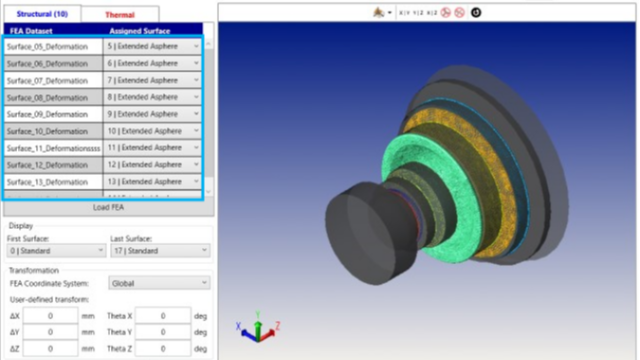This screenshot has height=360, width=640.
Task: Click the dataset list scrollbar thumb
Action: pos(209,113)
